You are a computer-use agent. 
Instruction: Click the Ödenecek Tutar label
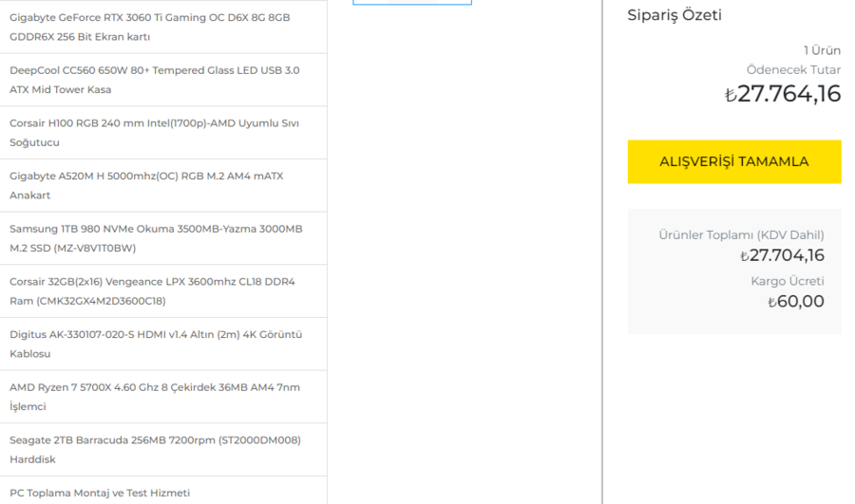[x=793, y=70]
